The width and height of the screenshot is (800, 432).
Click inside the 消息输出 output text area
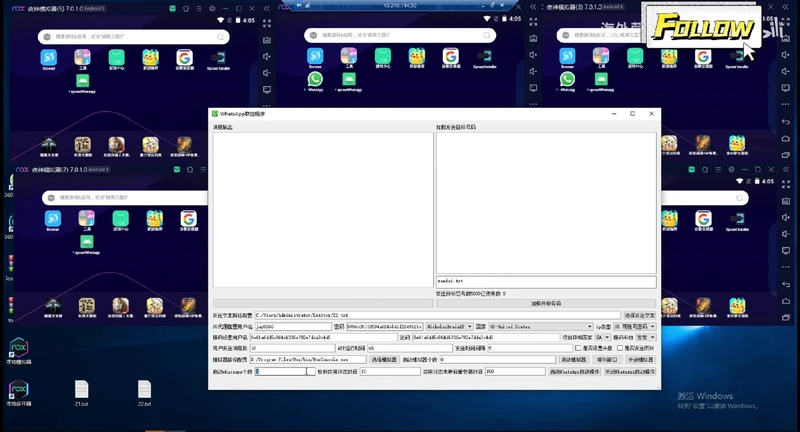coord(323,210)
